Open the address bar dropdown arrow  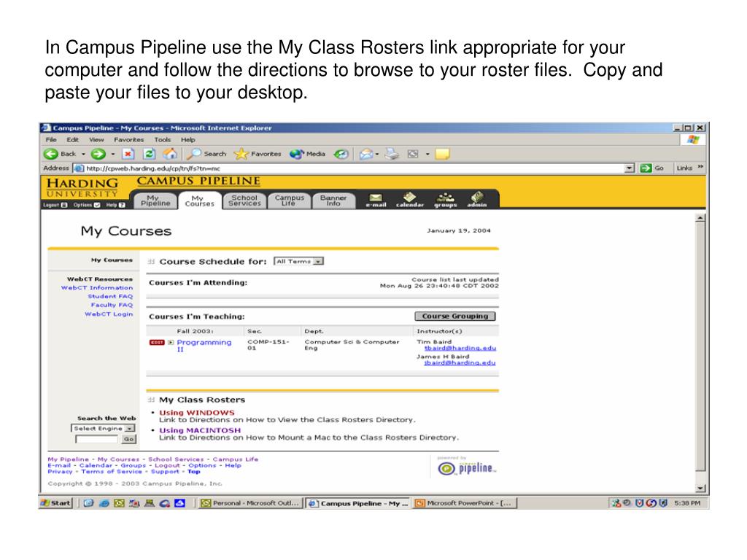pos(630,168)
